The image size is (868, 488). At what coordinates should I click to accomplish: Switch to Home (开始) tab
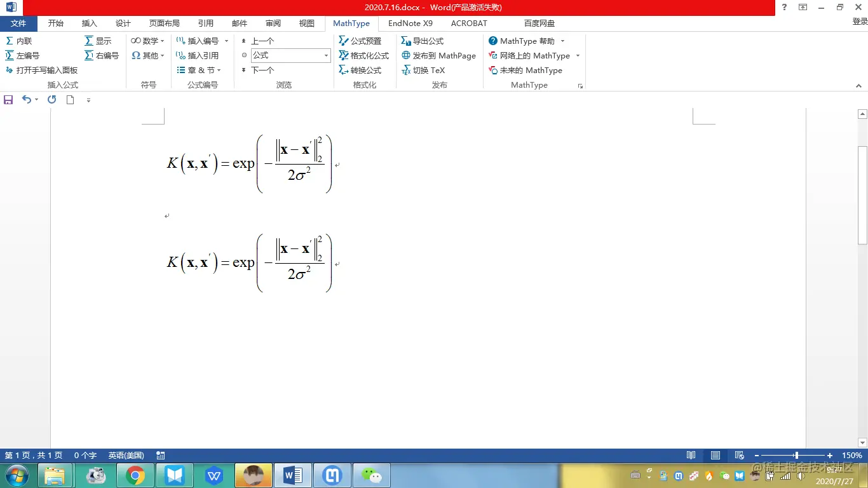pyautogui.click(x=56, y=24)
